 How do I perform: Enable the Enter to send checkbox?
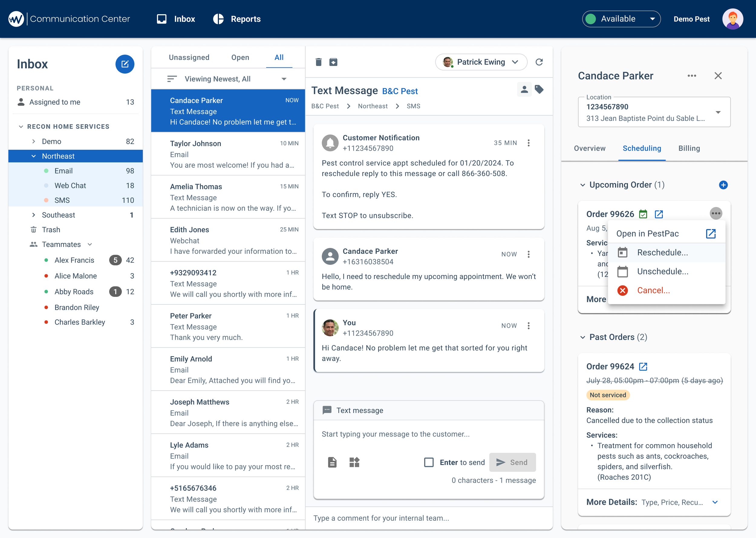click(429, 462)
